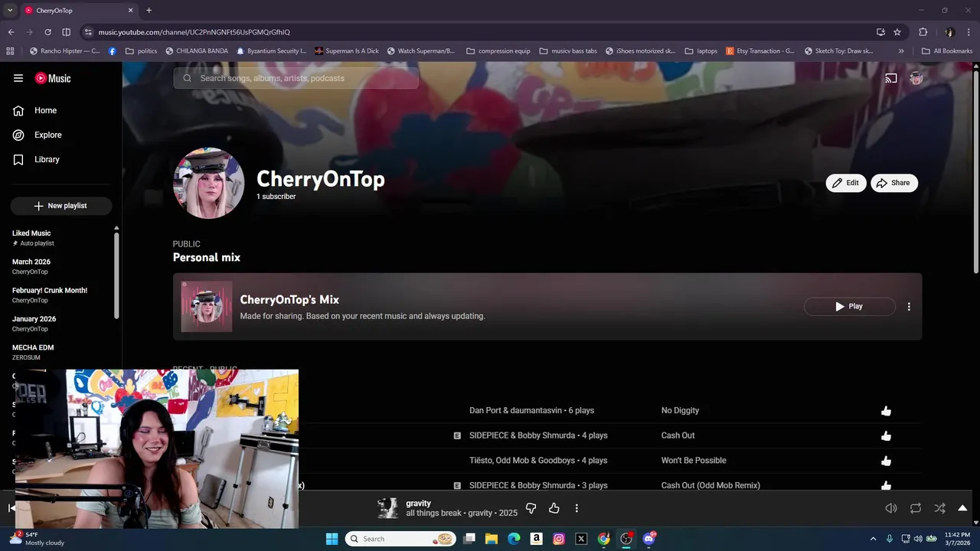Open Tiësto, Odd Mob & Goodboys artist link
The image size is (980, 551).
tap(521, 461)
